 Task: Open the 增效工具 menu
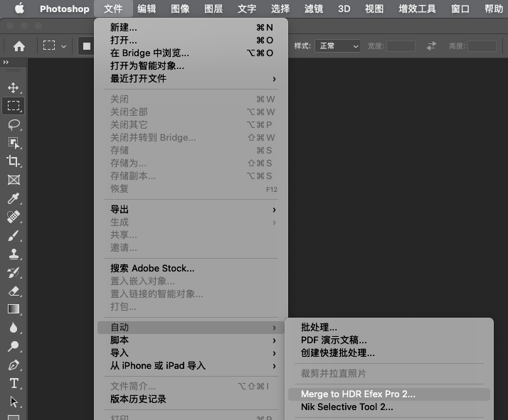(x=417, y=9)
